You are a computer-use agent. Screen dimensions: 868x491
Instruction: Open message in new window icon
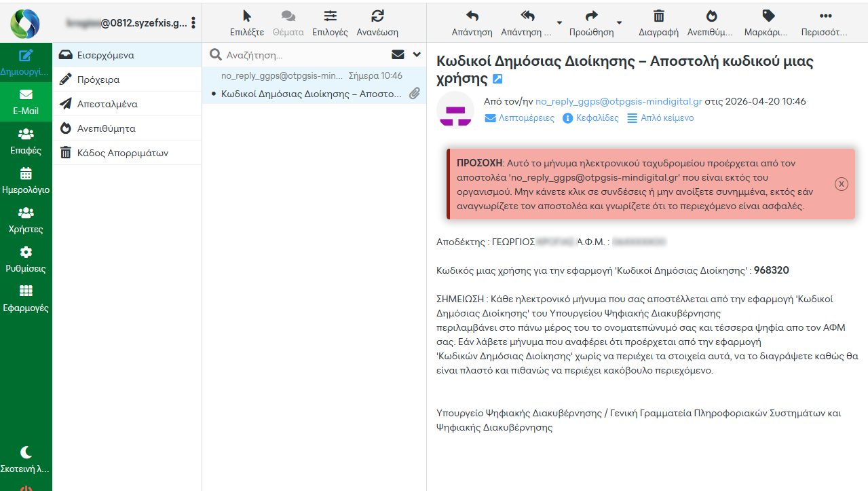pyautogui.click(x=497, y=79)
